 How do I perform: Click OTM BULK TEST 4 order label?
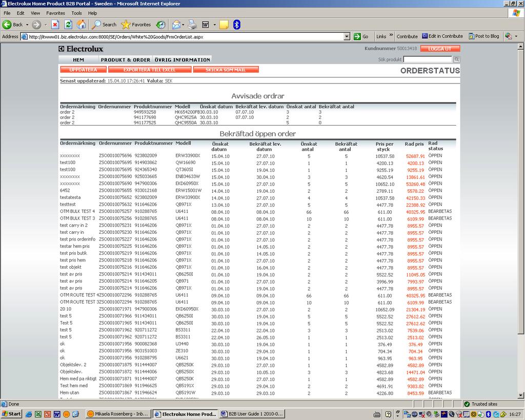77,211
